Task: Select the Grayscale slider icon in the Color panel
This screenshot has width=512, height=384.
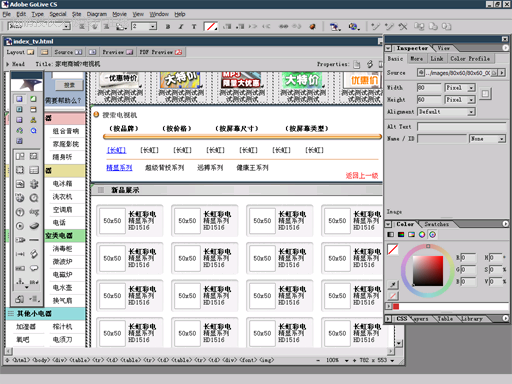Action: (x=390, y=234)
